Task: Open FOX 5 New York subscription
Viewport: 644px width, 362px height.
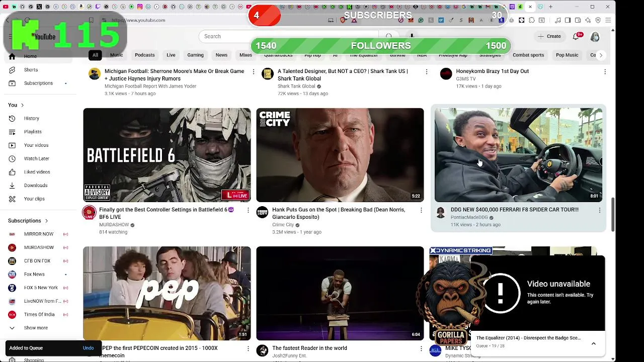Action: (x=41, y=288)
